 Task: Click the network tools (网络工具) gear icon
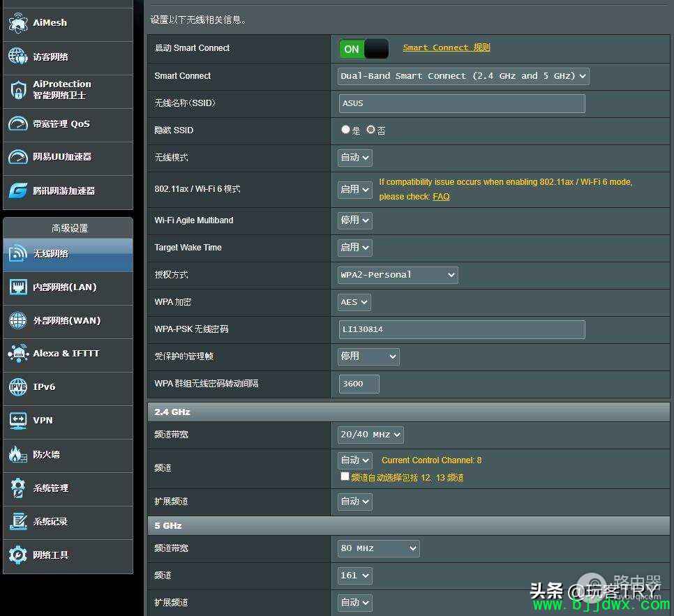pyautogui.click(x=18, y=555)
